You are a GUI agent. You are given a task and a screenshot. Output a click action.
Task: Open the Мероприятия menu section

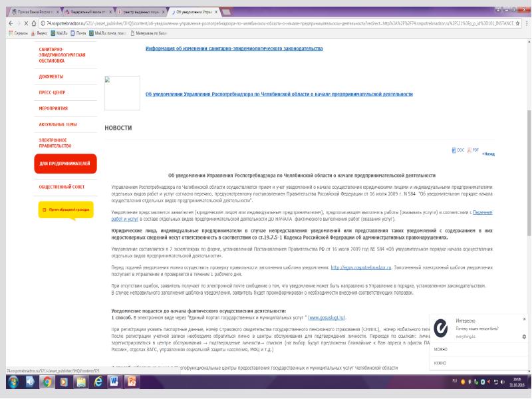(53, 108)
